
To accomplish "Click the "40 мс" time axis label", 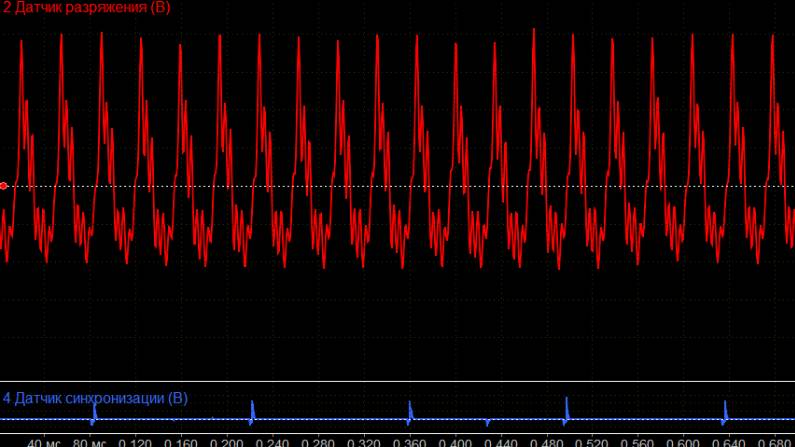I will click(x=44, y=442).
